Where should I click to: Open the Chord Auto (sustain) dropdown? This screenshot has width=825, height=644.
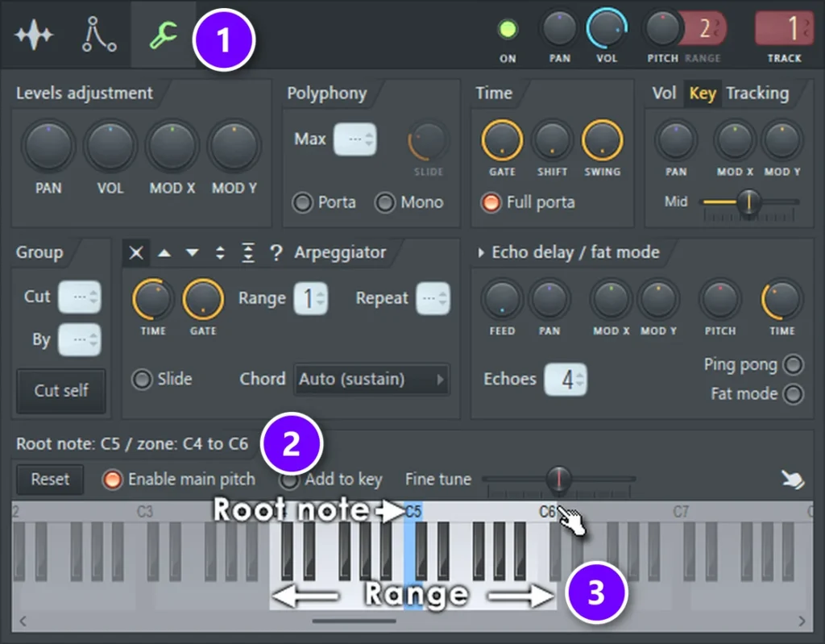coord(372,379)
